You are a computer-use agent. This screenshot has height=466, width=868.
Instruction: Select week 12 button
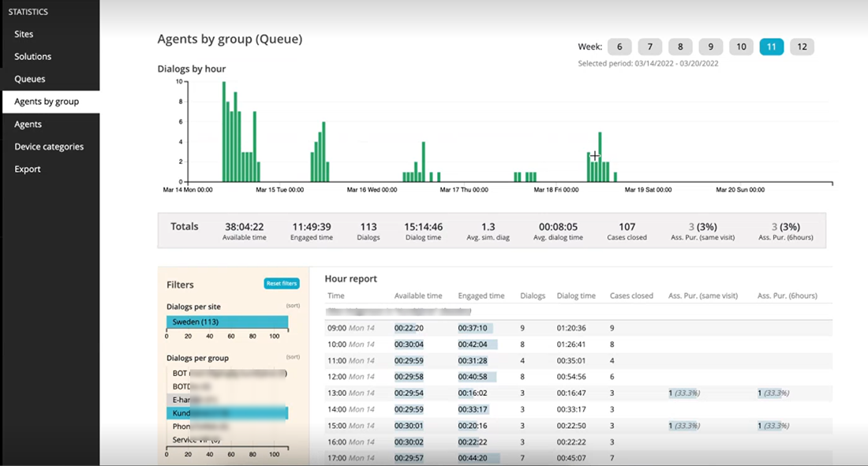802,47
